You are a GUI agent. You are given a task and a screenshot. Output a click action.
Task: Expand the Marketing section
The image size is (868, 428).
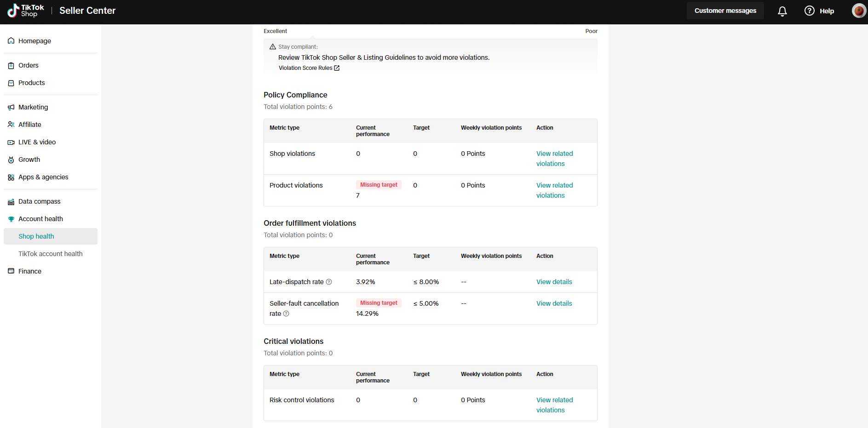coord(33,107)
